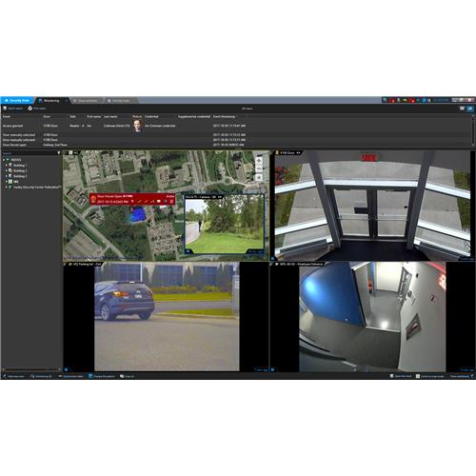476x476 pixels.
Task: Click the blue highlighted building on the map
Action: click(137, 214)
